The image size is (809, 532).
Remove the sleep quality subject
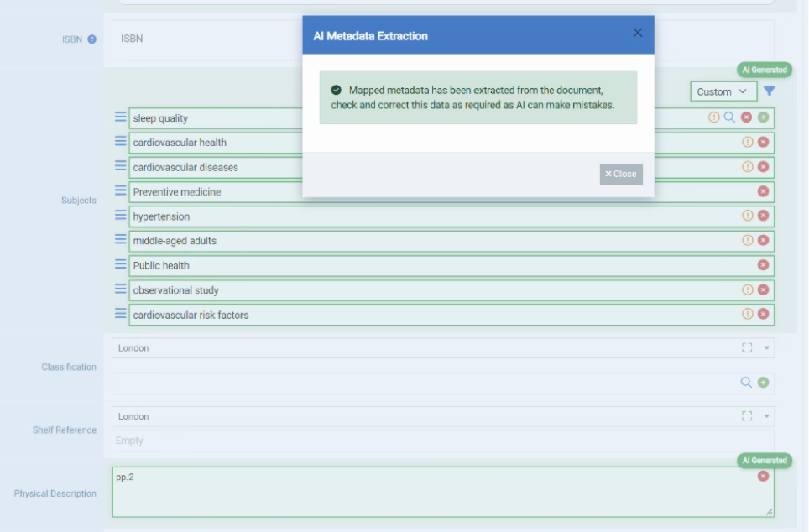click(747, 117)
